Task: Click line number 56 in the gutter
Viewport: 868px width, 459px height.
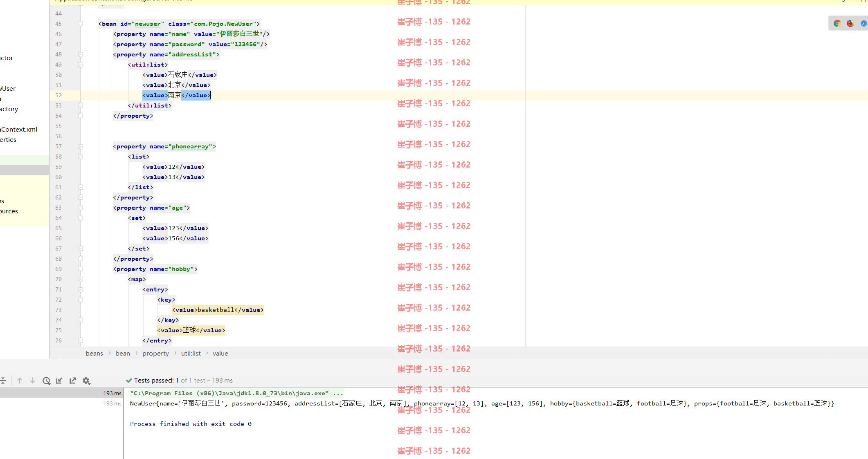Action: coord(58,136)
